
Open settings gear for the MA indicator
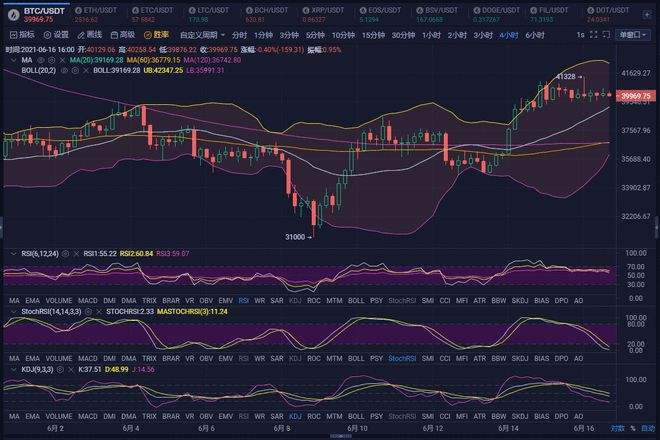tap(51, 60)
